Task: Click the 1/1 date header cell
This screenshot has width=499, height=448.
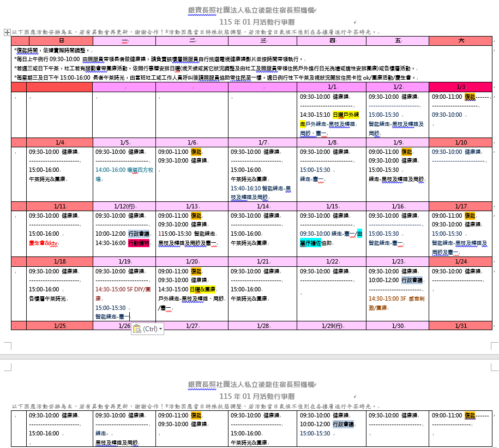Action: point(332,87)
